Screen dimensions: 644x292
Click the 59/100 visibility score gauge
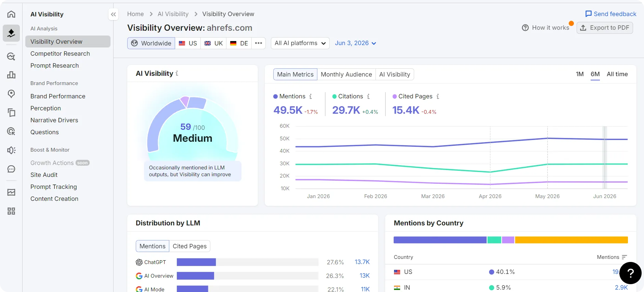point(193,127)
